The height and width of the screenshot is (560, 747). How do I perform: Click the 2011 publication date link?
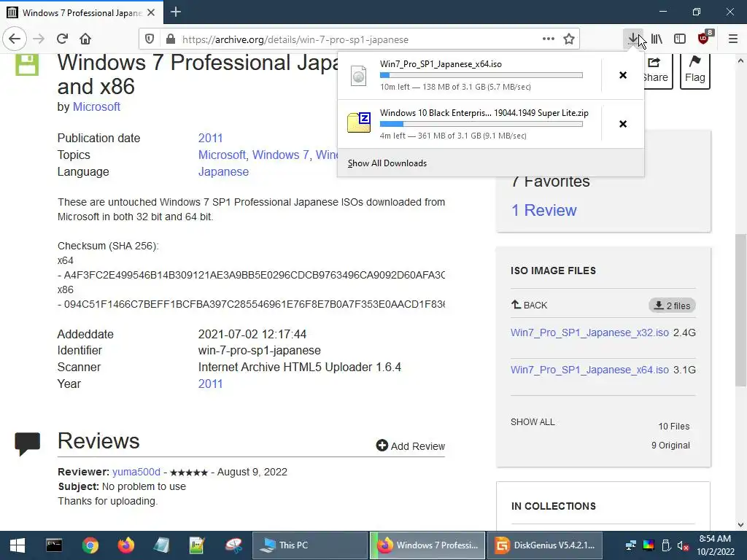point(211,138)
